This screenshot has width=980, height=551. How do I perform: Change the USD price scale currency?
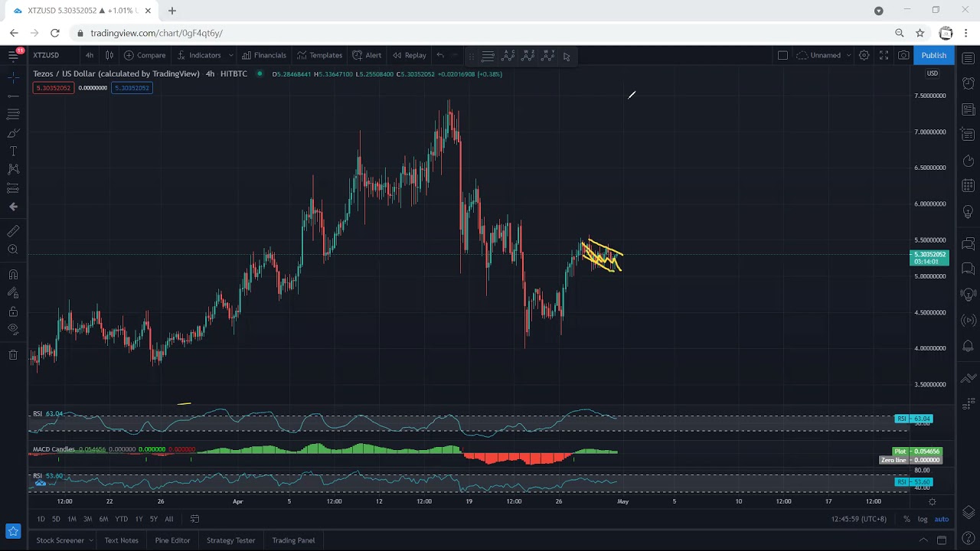(x=933, y=73)
